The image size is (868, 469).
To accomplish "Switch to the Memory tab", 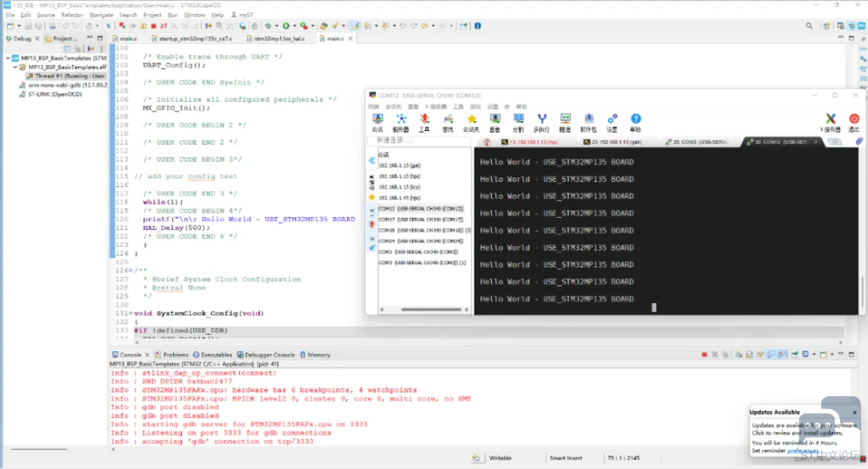I will [x=315, y=355].
